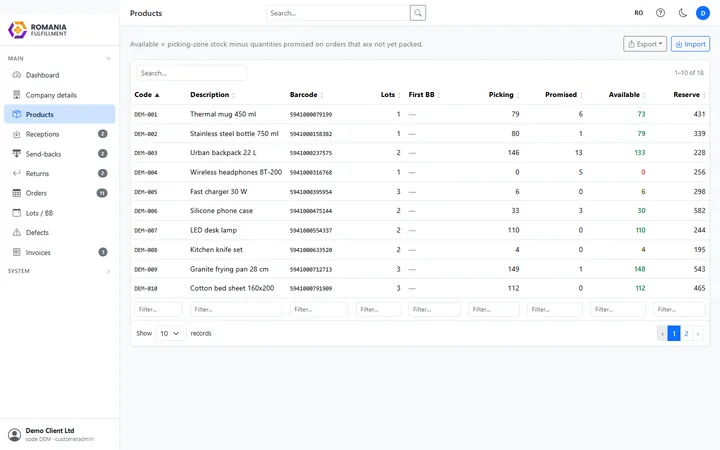Screen dimensions: 720x450
Task: Click the Send-backs icon in sidebar
Action: 17,153
